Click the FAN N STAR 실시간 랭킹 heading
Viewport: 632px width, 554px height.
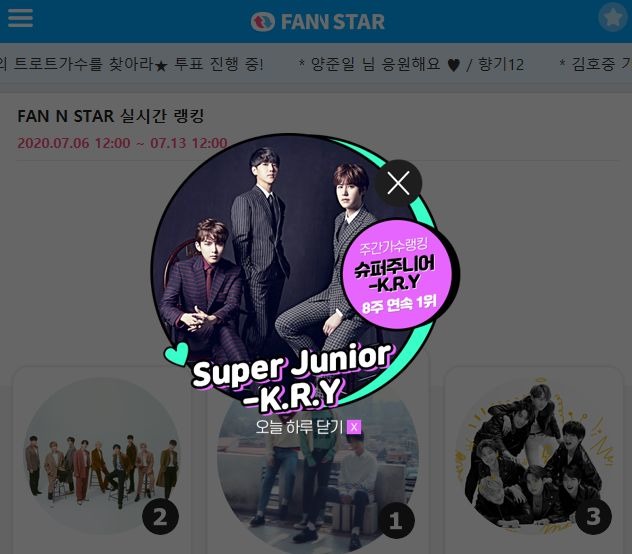pyautogui.click(x=111, y=116)
